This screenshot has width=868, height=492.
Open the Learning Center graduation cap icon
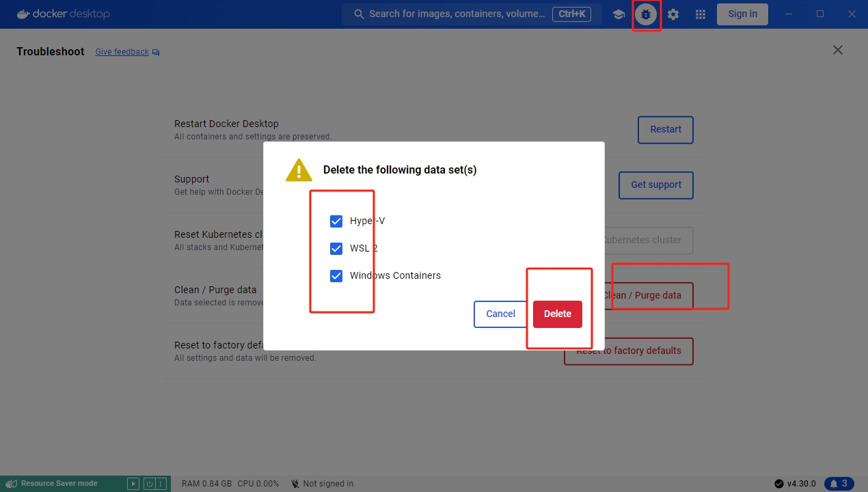coord(619,14)
